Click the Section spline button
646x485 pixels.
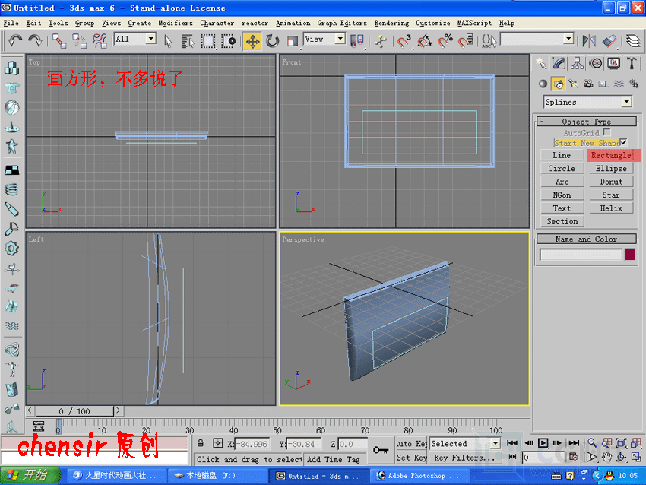(562, 221)
